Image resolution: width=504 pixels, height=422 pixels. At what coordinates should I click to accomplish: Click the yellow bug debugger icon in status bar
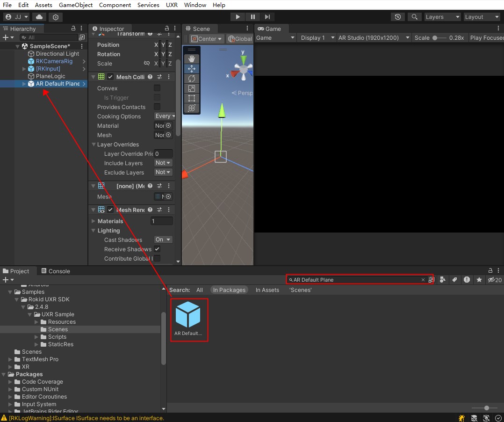[x=461, y=418]
